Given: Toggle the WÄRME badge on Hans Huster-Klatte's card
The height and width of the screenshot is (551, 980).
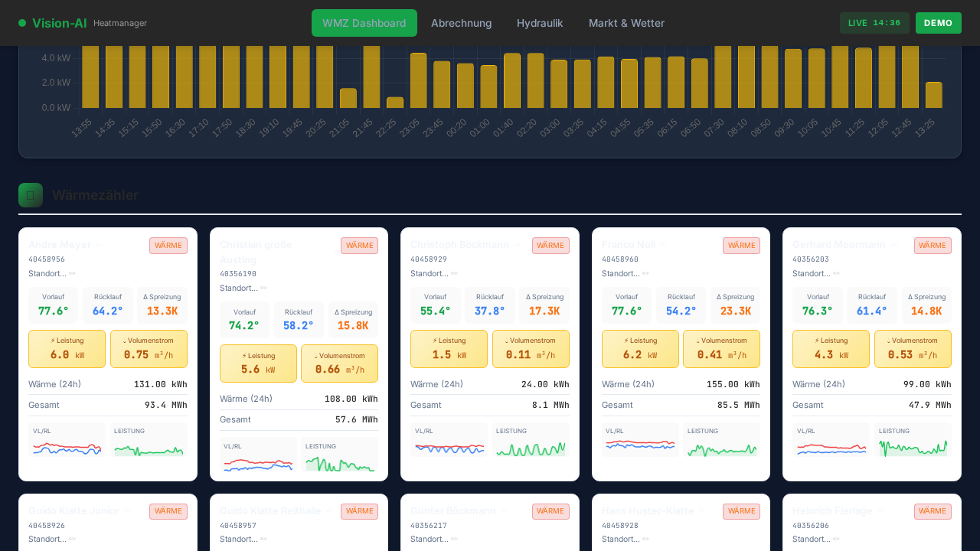Looking at the screenshot, I should click(741, 511).
